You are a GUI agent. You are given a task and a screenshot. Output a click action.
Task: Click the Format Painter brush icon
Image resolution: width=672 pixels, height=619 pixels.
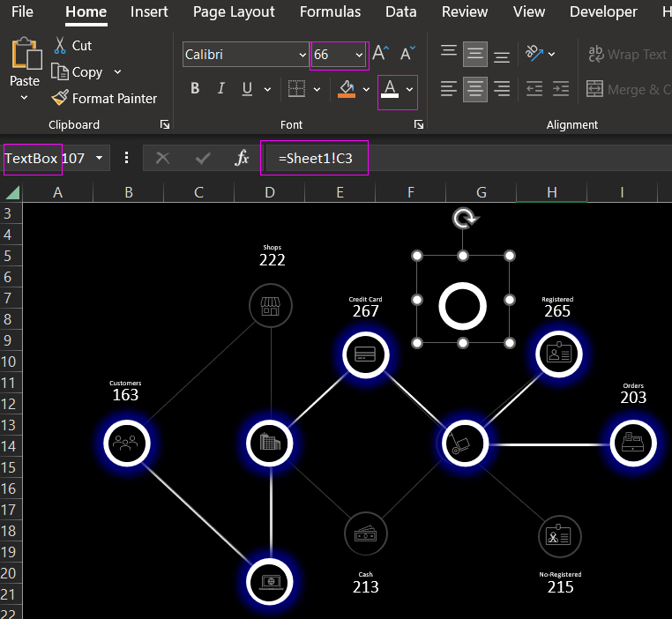tap(60, 99)
